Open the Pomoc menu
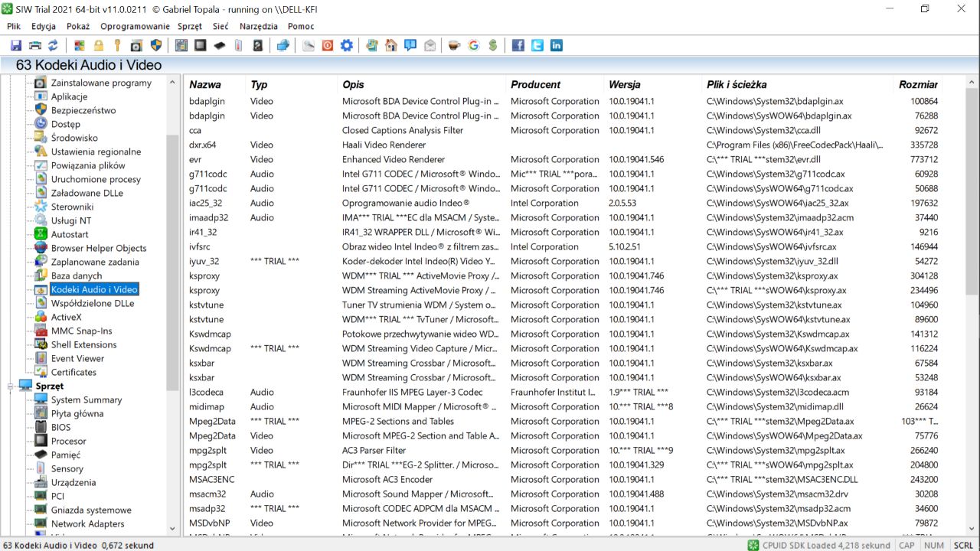 coord(301,26)
